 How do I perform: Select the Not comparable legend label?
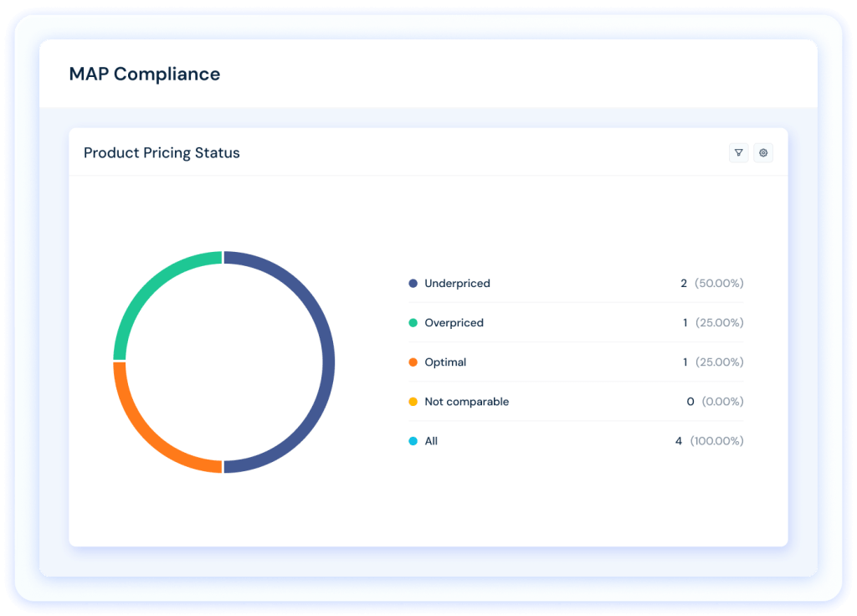467,402
